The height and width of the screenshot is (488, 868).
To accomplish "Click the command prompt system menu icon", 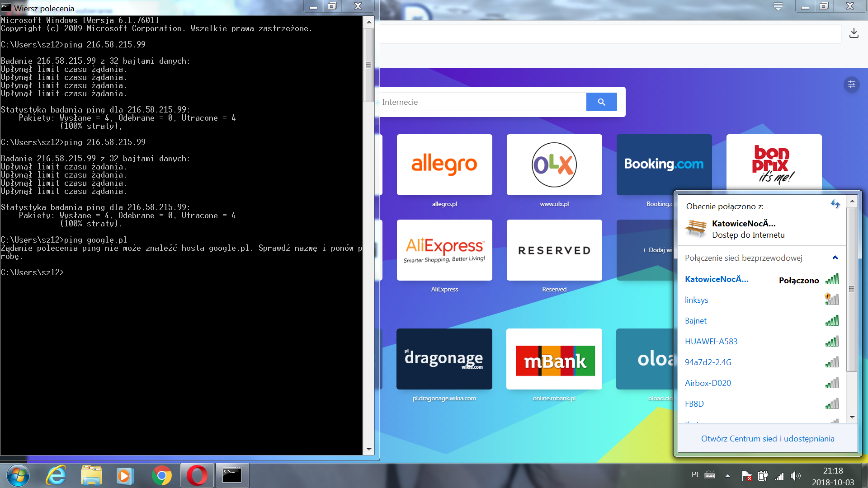I will pyautogui.click(x=6, y=7).
